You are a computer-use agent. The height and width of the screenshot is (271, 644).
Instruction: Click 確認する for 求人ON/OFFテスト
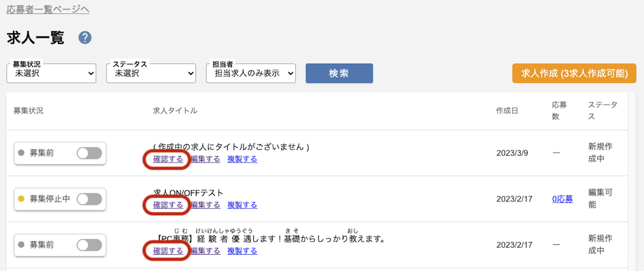coord(168,205)
